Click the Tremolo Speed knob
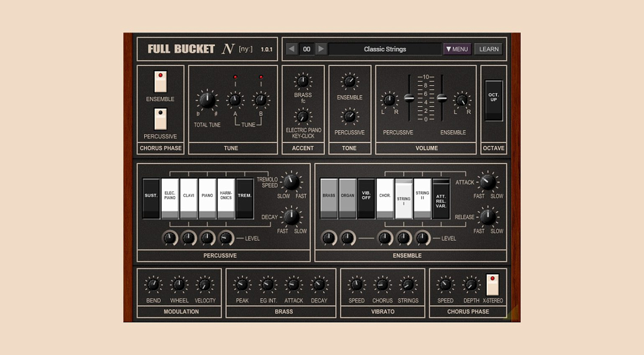 [292, 182]
